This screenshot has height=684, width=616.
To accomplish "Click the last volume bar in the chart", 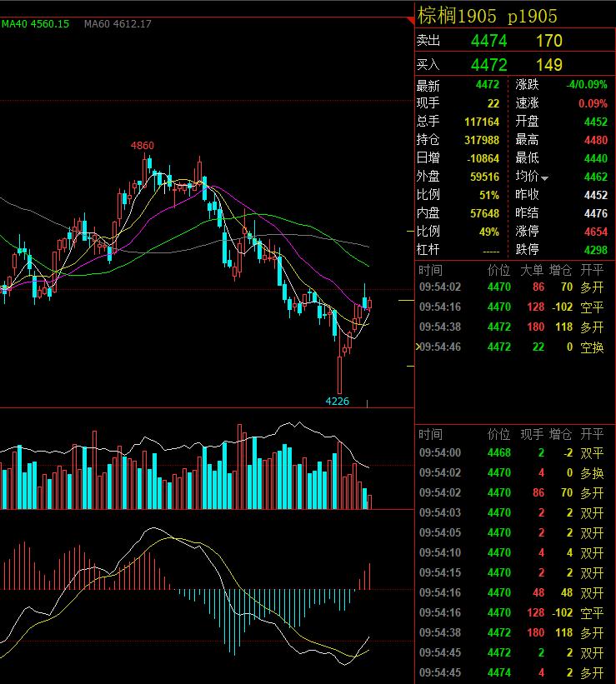I will [x=370, y=501].
